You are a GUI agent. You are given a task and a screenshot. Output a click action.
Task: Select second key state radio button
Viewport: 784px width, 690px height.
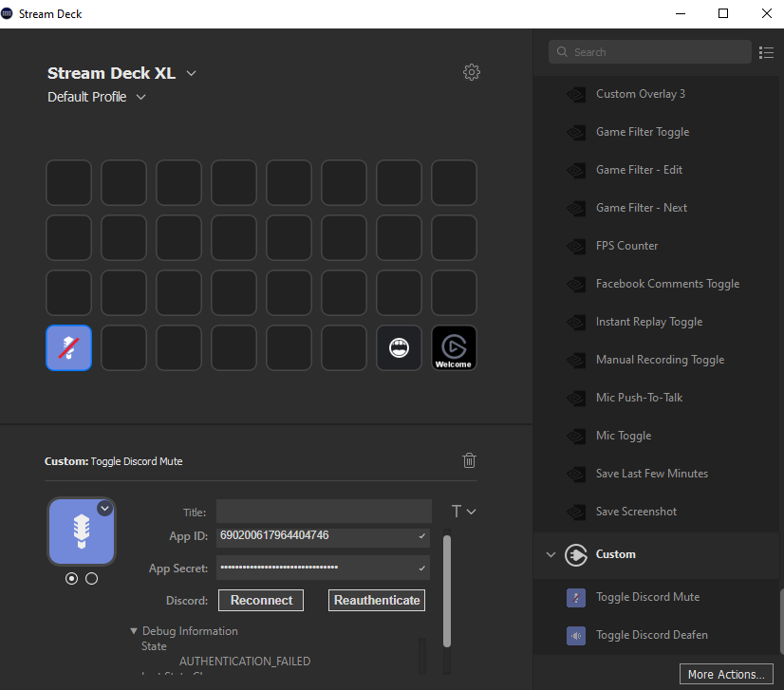pyautogui.click(x=91, y=579)
